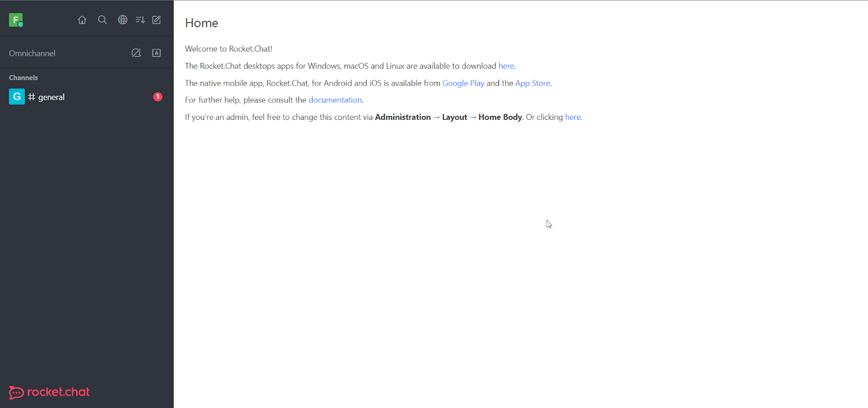Screen dimensions: 868x408
Task: Click 'here' link for admin settings
Action: click(573, 117)
